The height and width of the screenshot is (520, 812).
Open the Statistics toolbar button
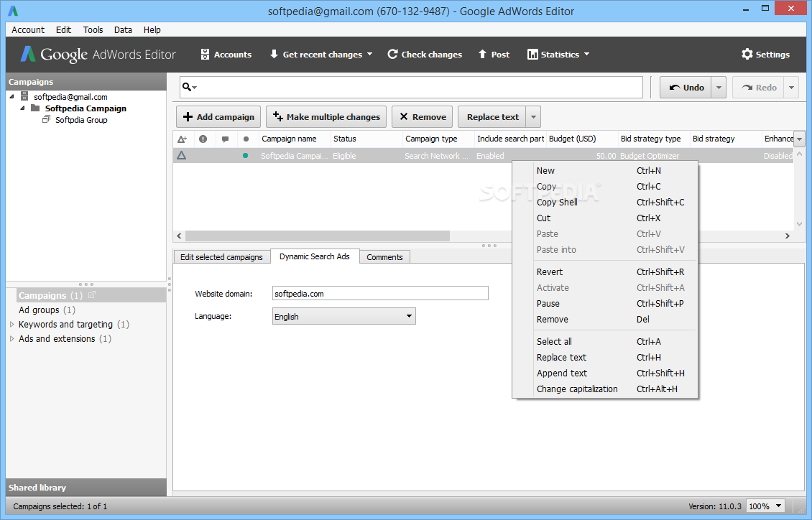[x=553, y=55]
